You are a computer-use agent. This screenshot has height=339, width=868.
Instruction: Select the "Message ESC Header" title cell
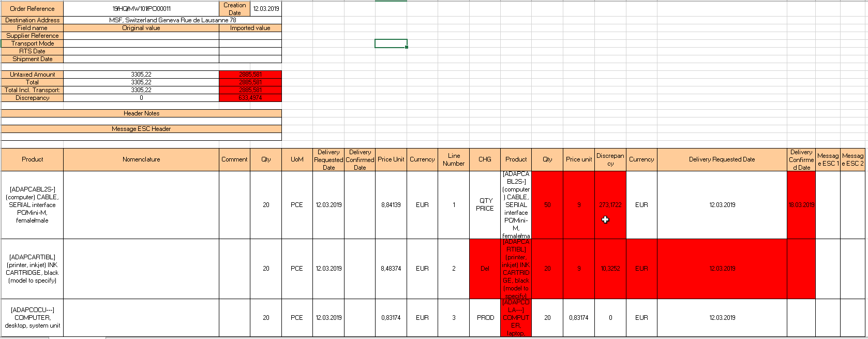141,129
